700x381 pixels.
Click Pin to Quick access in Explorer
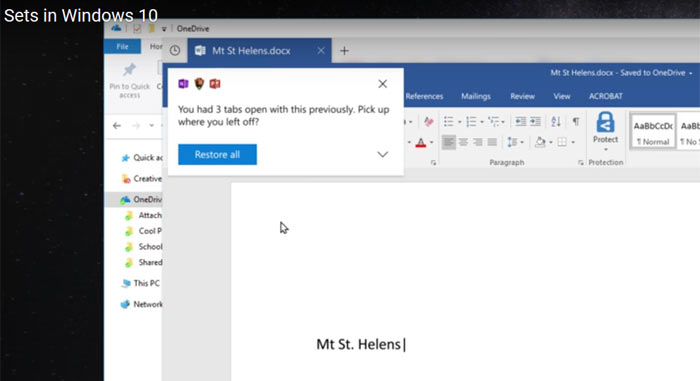pos(129,80)
